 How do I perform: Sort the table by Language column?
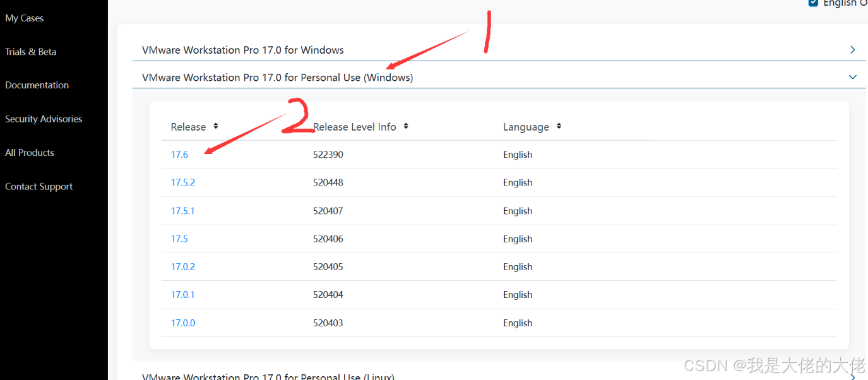(559, 126)
